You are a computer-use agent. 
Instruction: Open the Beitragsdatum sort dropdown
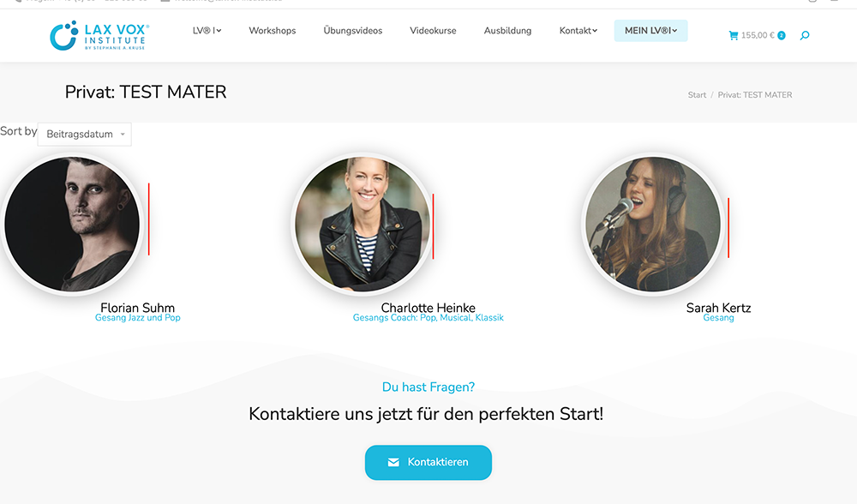tap(85, 134)
